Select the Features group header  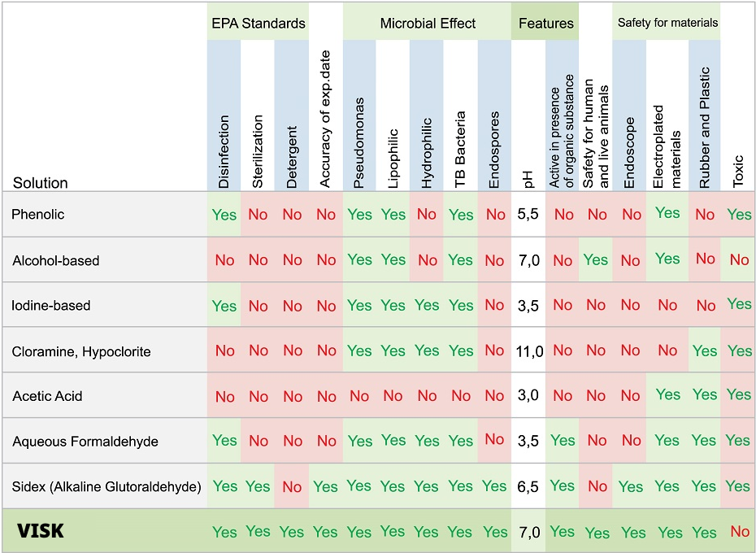tap(545, 24)
